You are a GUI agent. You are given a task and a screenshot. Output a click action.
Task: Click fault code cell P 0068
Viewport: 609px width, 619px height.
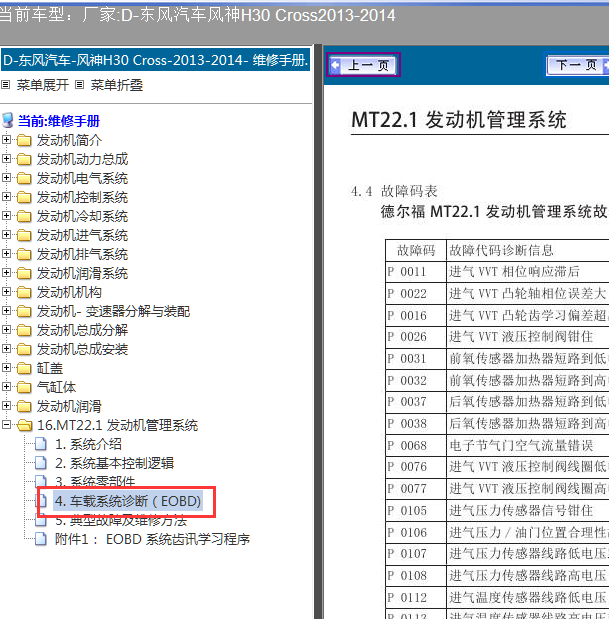(416, 445)
